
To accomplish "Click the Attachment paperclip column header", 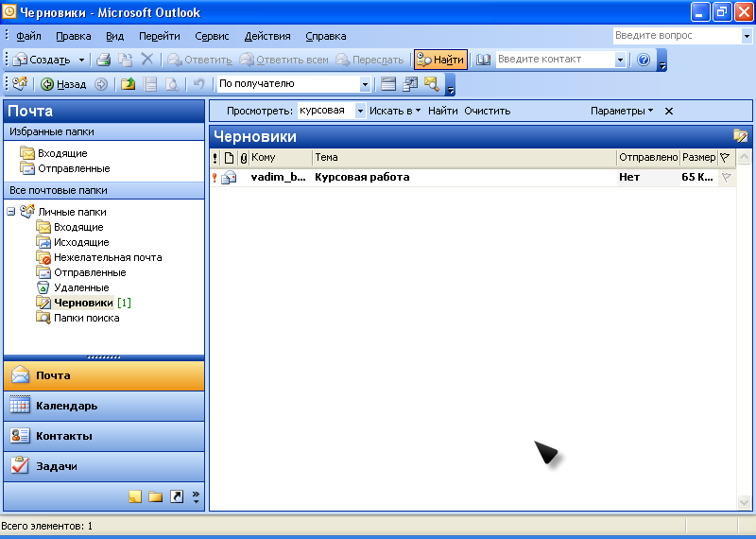I will (244, 157).
